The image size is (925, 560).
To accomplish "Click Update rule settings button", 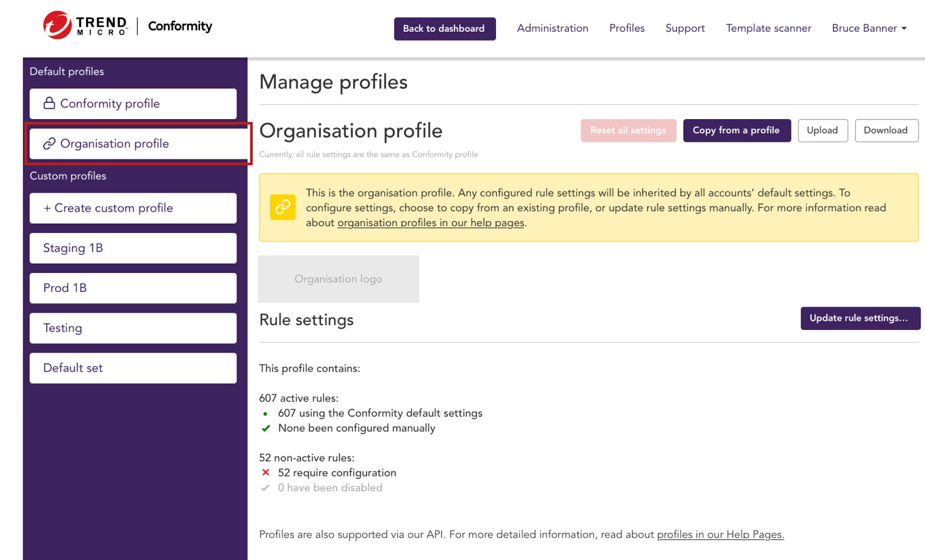I will (860, 318).
